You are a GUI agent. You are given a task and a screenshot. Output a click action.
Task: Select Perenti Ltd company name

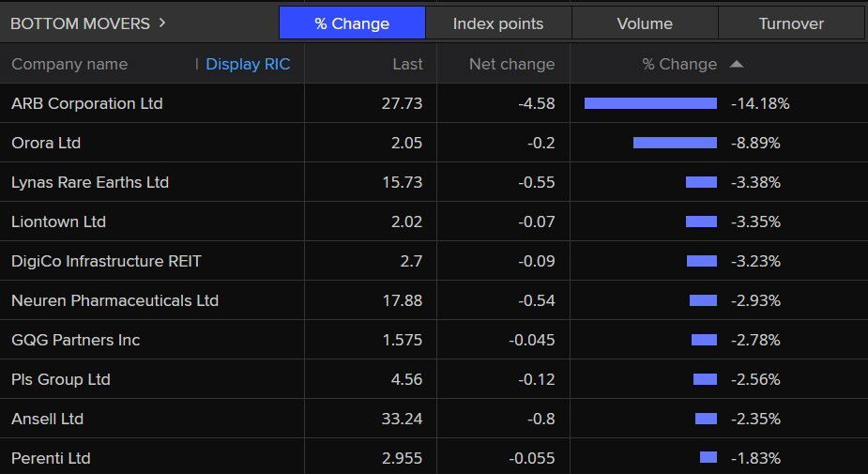point(51,458)
